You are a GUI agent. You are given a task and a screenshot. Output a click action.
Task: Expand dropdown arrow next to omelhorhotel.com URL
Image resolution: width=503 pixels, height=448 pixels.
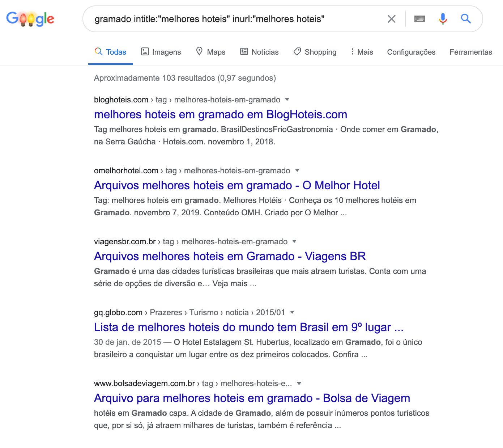(x=297, y=170)
